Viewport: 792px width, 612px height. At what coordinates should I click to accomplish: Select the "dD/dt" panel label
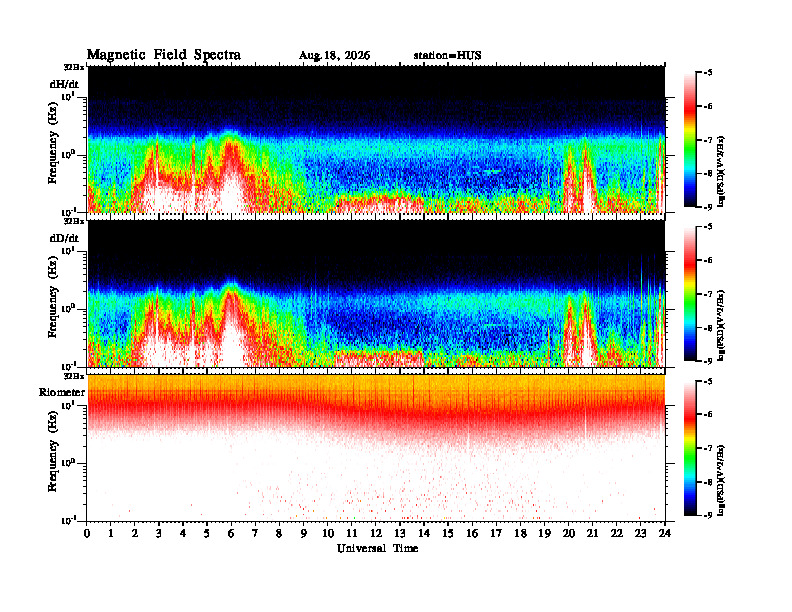[64, 238]
